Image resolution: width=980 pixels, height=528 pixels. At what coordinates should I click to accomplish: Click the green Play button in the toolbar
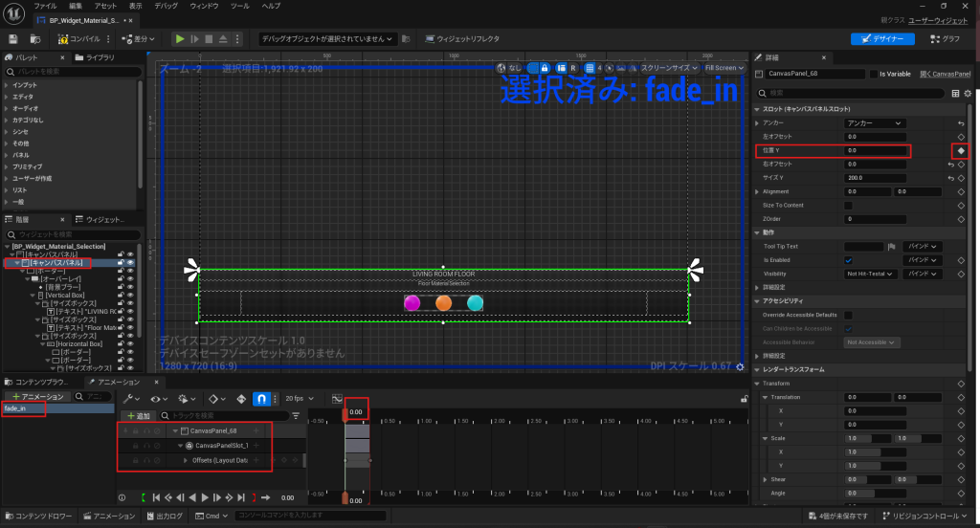179,39
